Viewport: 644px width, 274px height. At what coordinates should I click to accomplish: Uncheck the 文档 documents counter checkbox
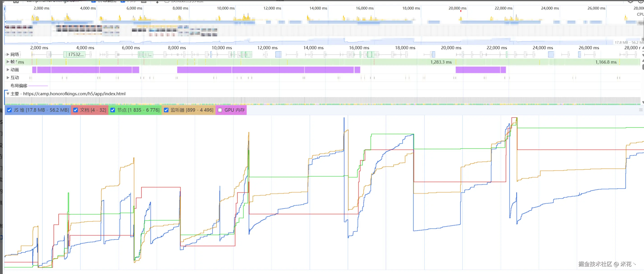76,110
